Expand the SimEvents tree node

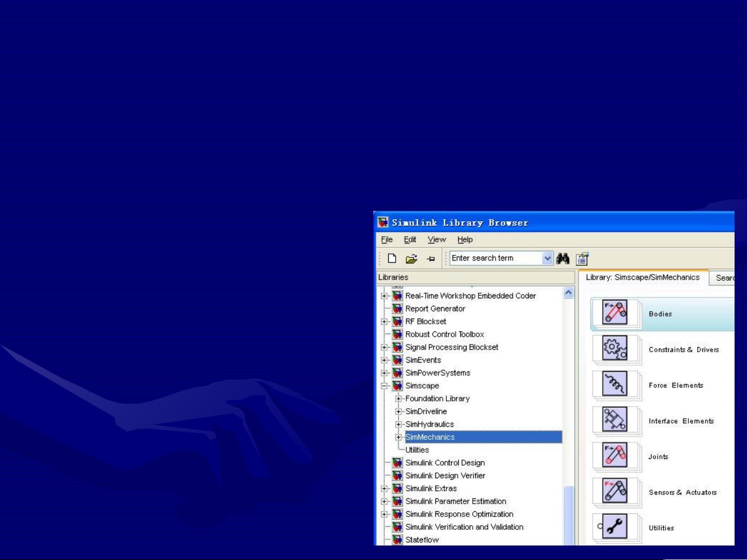pyautogui.click(x=384, y=360)
